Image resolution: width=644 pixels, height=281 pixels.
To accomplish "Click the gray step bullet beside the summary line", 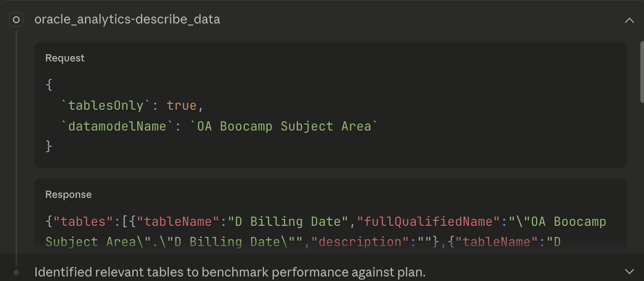I will coord(16,272).
